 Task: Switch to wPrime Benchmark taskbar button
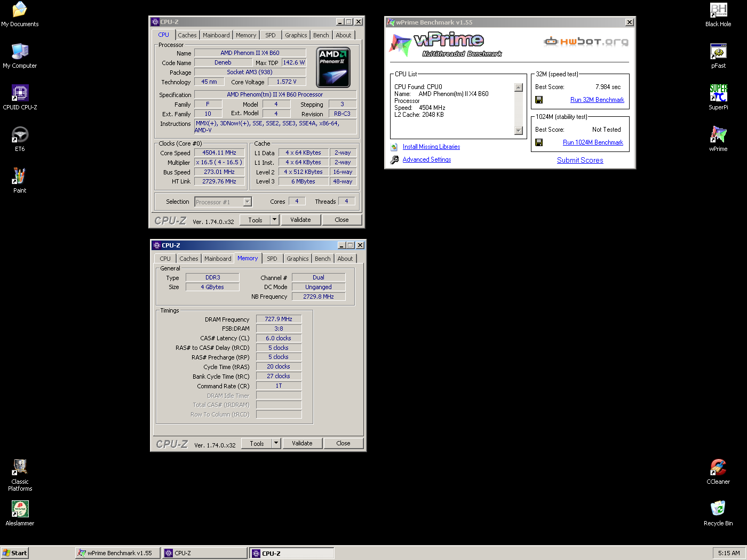click(x=118, y=553)
